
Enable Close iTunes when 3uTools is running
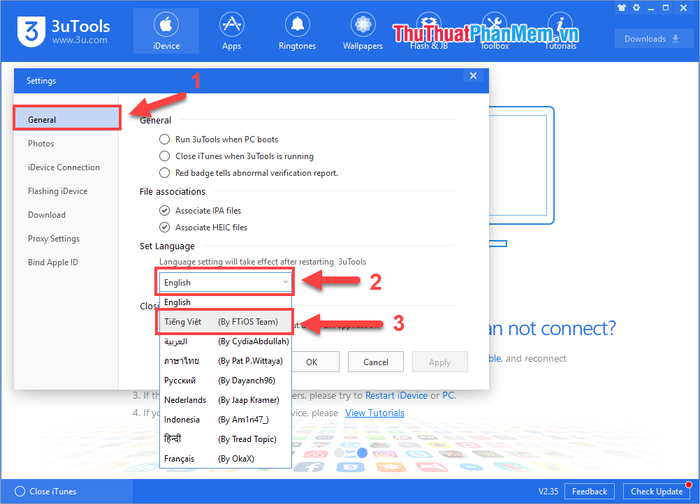pyautogui.click(x=164, y=156)
